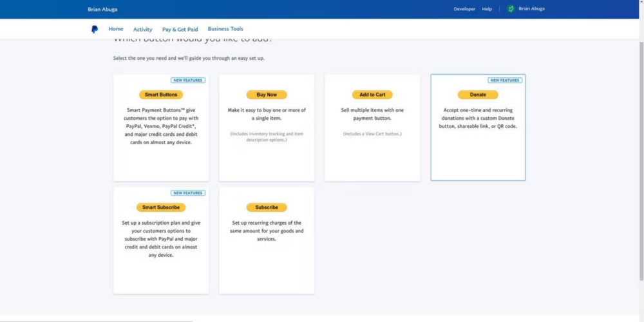
Task: Click the PayPal logo icon
Action: point(95,29)
